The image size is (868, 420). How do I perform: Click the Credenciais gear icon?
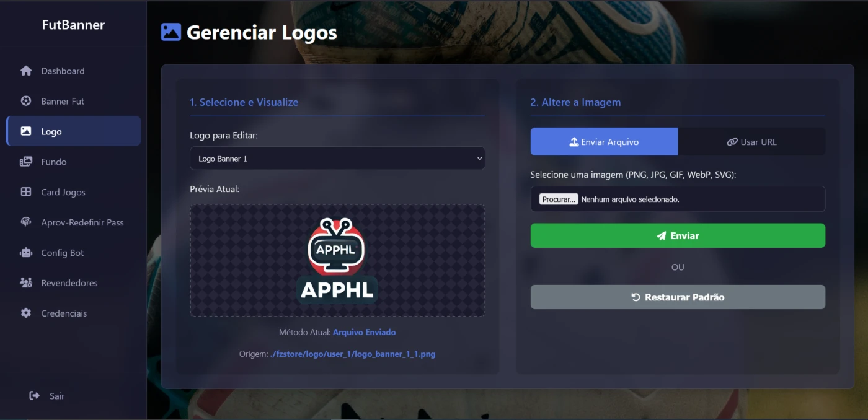[x=26, y=313]
